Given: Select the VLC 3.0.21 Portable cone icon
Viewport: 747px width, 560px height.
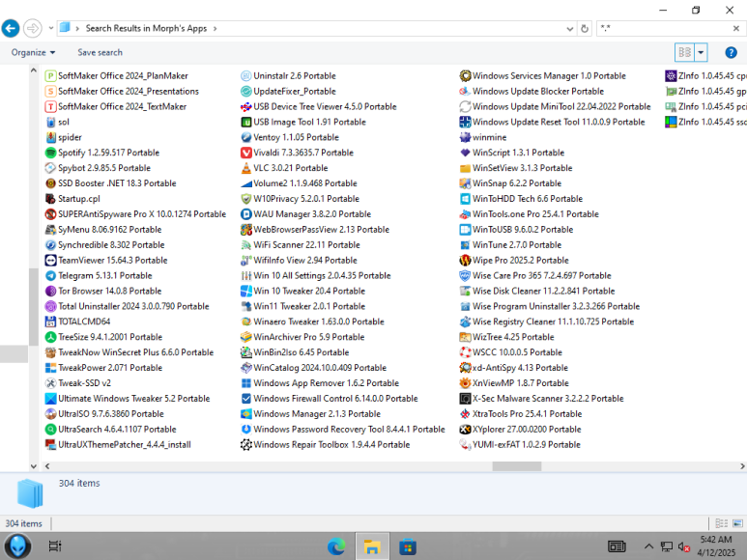Looking at the screenshot, I should 245,168.
